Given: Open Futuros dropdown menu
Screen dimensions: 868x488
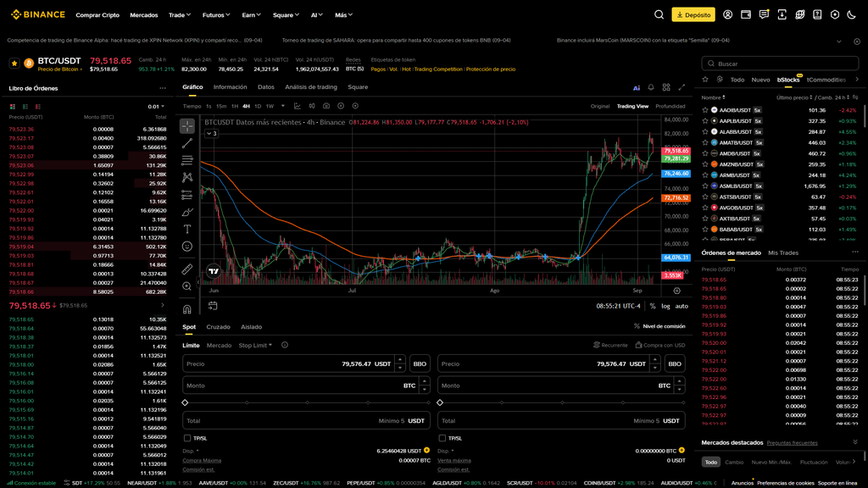Looking at the screenshot, I should coord(216,15).
